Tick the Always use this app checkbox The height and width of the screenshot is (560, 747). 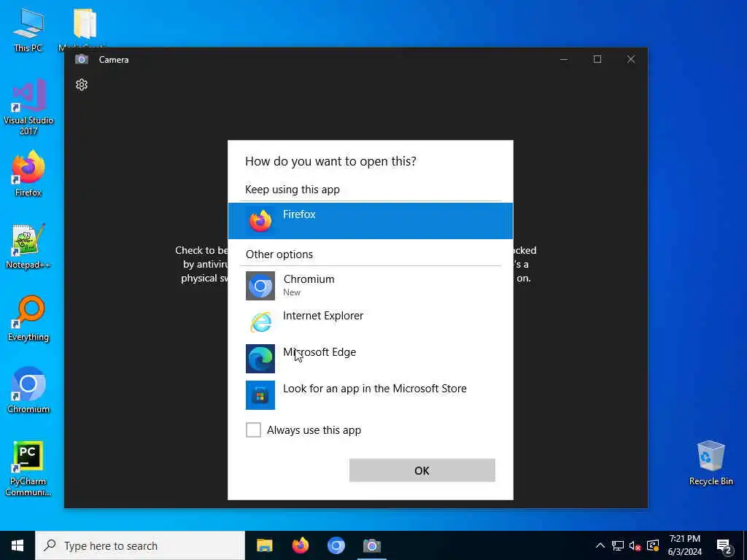[253, 429]
